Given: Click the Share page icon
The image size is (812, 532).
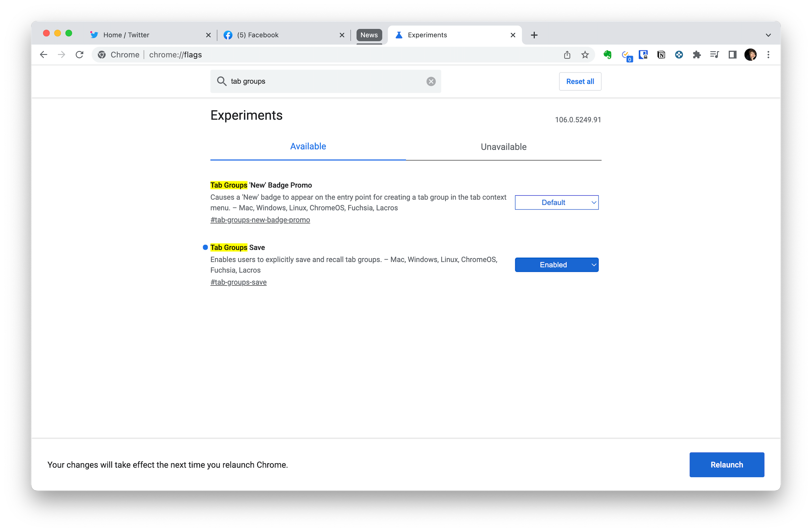Looking at the screenshot, I should [567, 54].
